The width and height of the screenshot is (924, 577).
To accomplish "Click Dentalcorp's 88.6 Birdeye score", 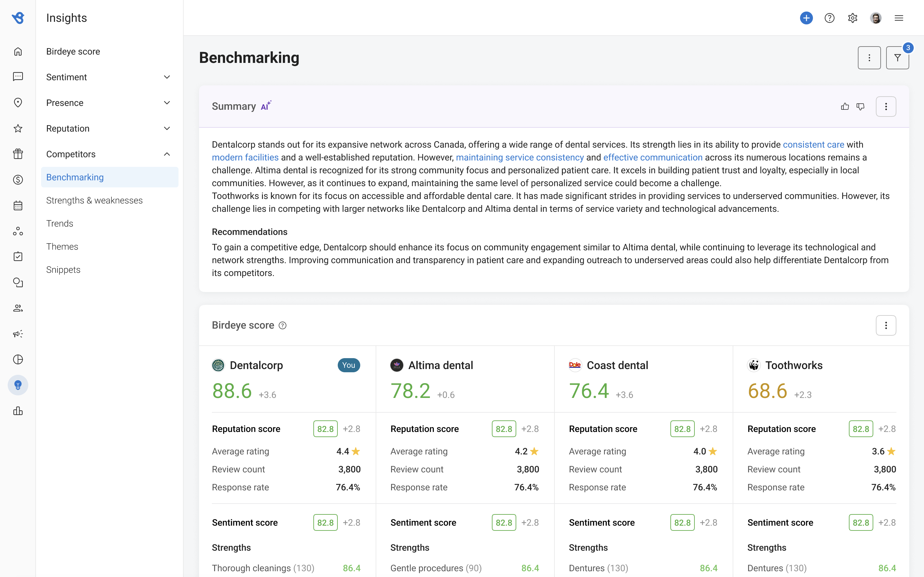I will tap(232, 391).
